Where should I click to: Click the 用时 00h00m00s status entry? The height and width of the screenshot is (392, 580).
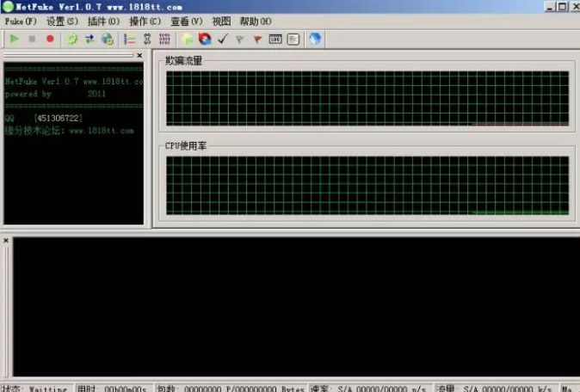(x=113, y=389)
